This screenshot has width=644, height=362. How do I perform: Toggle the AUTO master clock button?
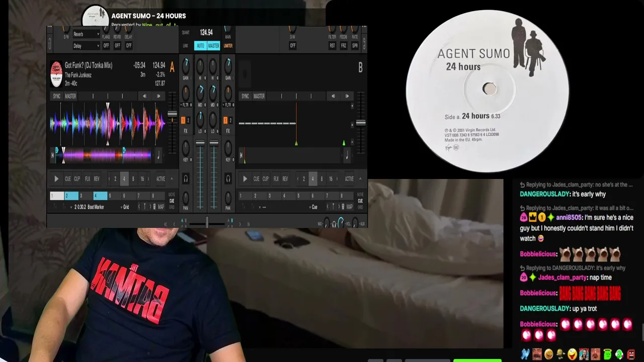[x=200, y=46]
